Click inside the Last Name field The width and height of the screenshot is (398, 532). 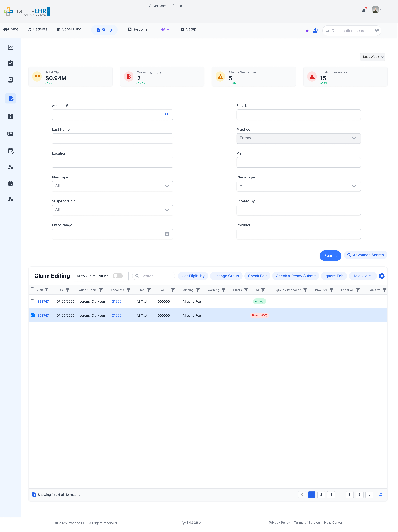tap(112, 138)
